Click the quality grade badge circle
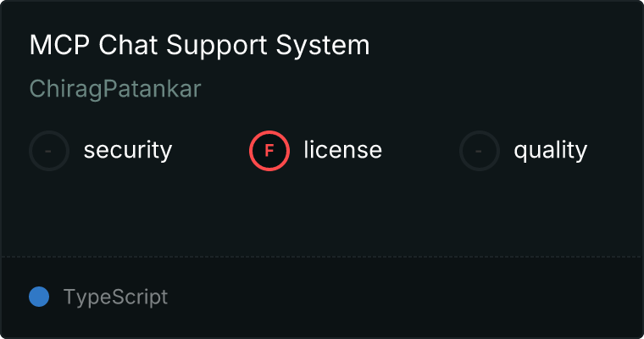 (480, 151)
